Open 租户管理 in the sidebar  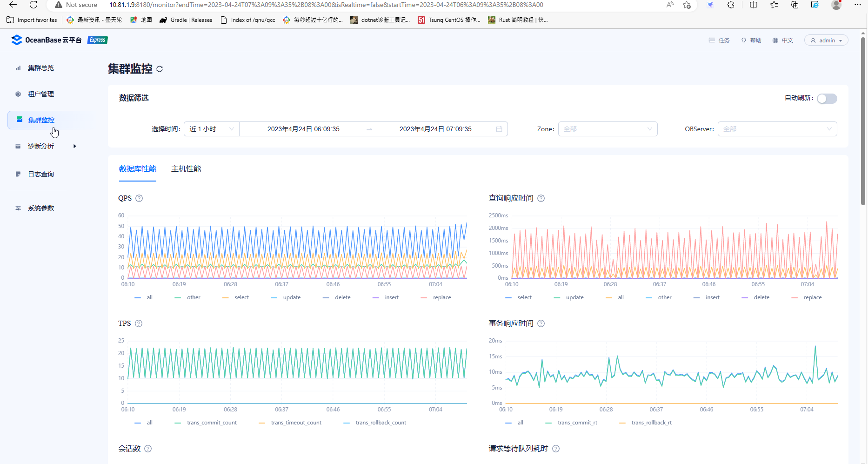pyautogui.click(x=41, y=94)
